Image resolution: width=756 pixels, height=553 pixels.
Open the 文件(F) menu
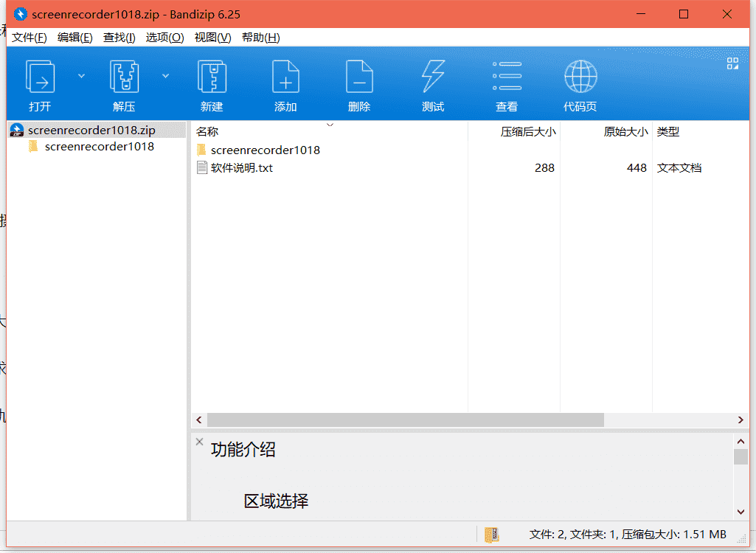(29, 37)
